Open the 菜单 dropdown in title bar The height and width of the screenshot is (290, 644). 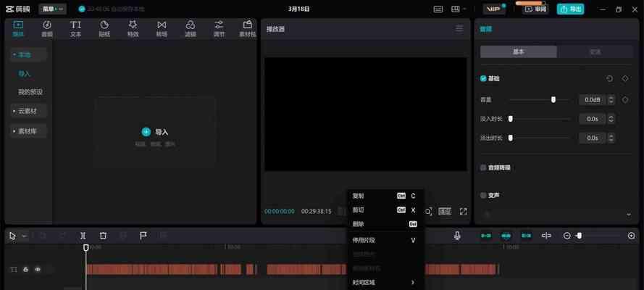53,9
